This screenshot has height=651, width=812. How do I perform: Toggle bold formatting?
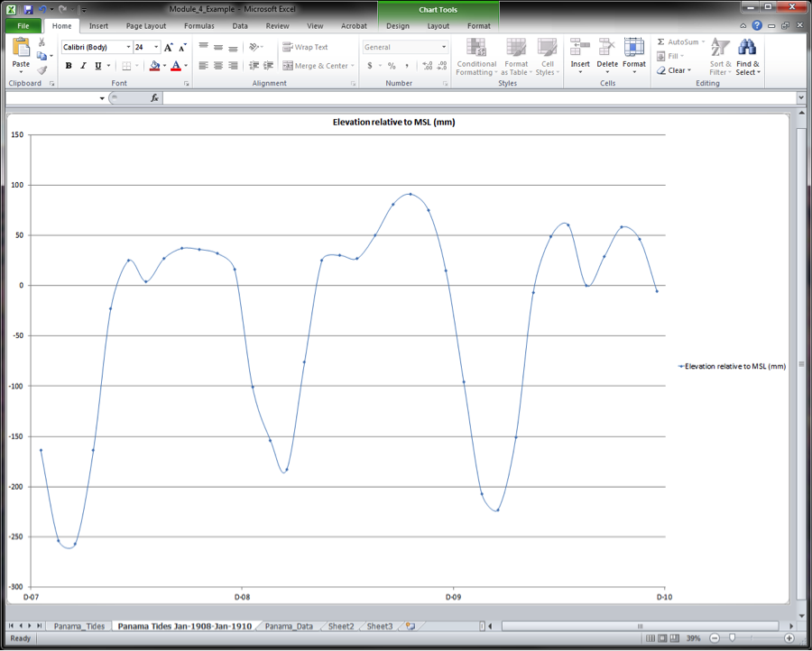pyautogui.click(x=68, y=65)
